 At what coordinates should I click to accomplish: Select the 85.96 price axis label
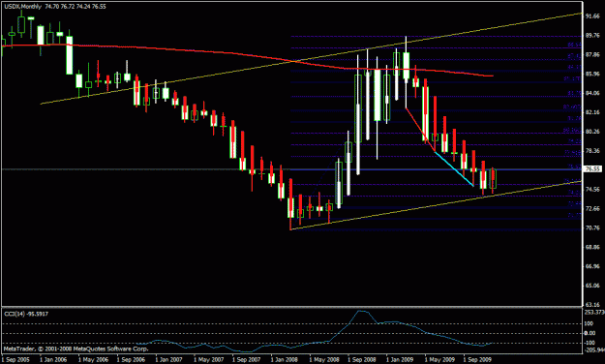pyautogui.click(x=592, y=74)
